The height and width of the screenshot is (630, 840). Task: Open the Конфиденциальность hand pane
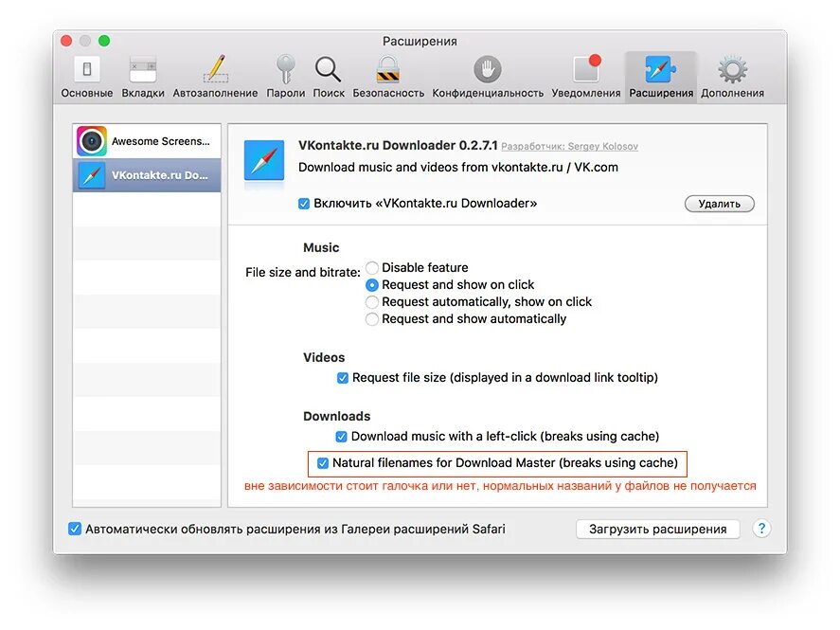[x=488, y=77]
